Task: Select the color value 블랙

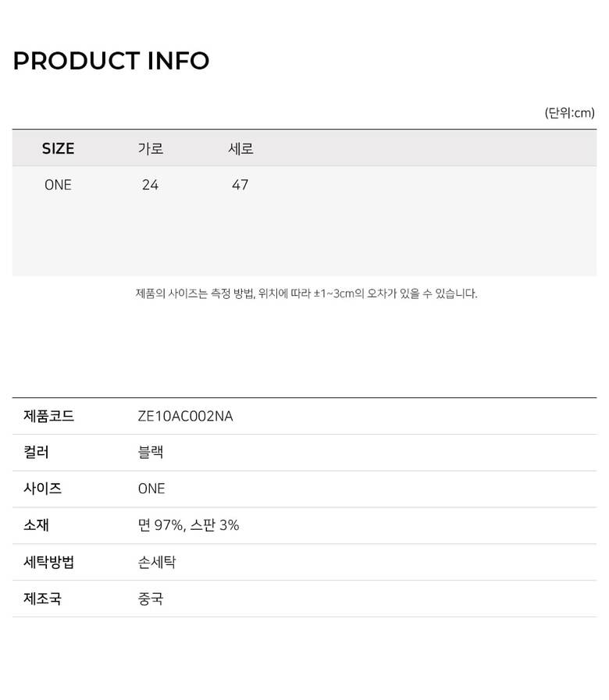Action: 151,453
